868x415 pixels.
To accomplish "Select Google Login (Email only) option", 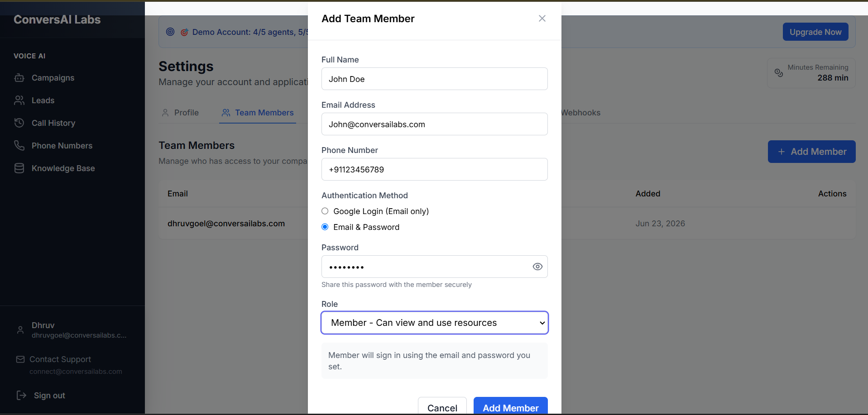I will pyautogui.click(x=325, y=211).
